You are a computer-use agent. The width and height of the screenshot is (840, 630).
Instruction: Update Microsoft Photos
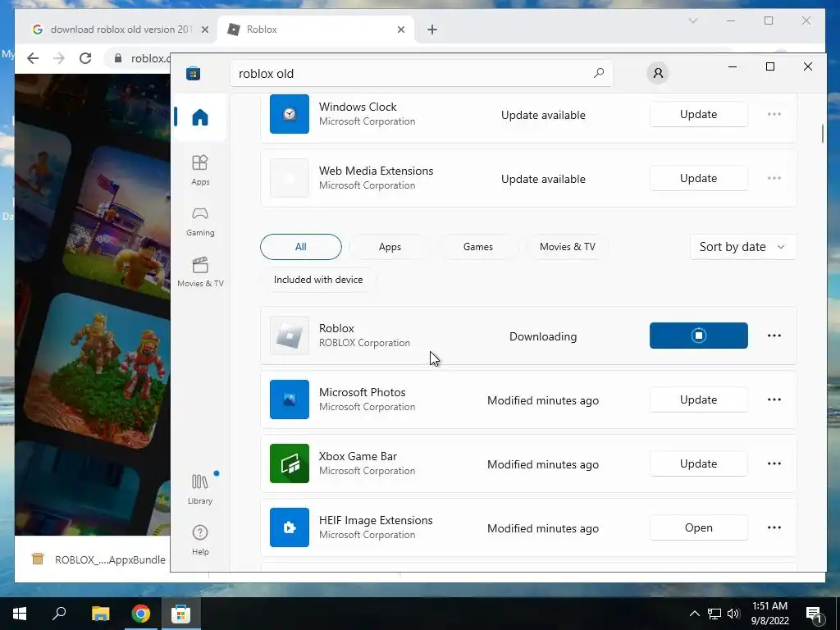pyautogui.click(x=698, y=399)
